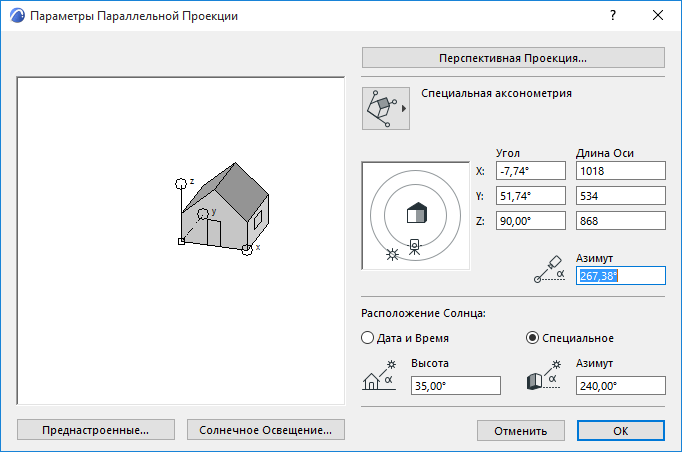Click the camera icon on azimuth dial

pyautogui.click(x=415, y=247)
